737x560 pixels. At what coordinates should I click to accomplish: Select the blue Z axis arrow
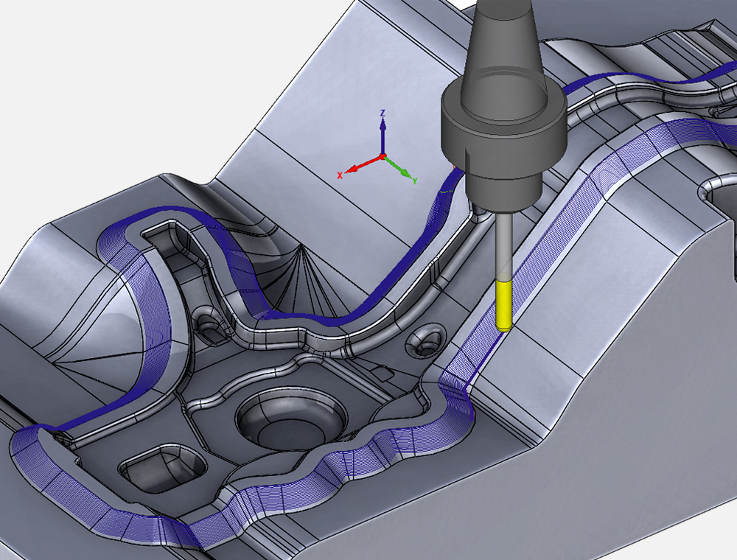[383, 136]
